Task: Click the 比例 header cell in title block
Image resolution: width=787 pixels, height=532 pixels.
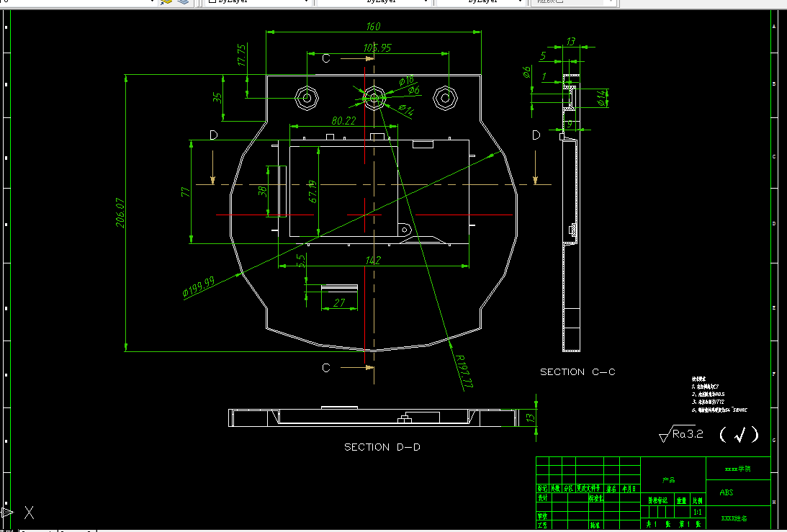Action: pos(698,500)
